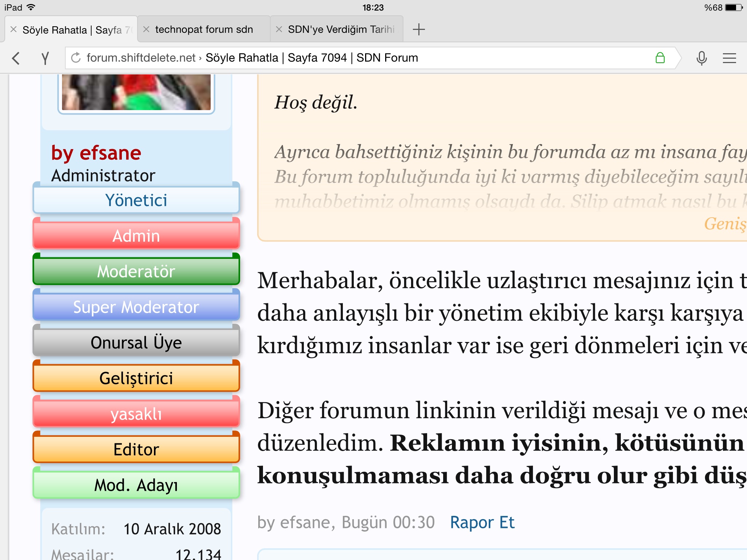Open the hamburger menu icon
747x560 pixels.
click(729, 58)
